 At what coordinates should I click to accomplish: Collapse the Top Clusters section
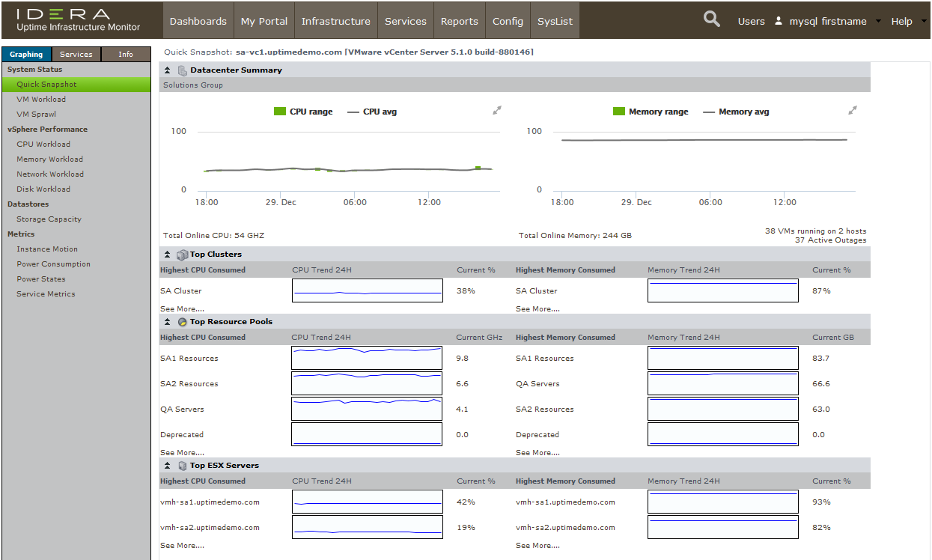168,255
